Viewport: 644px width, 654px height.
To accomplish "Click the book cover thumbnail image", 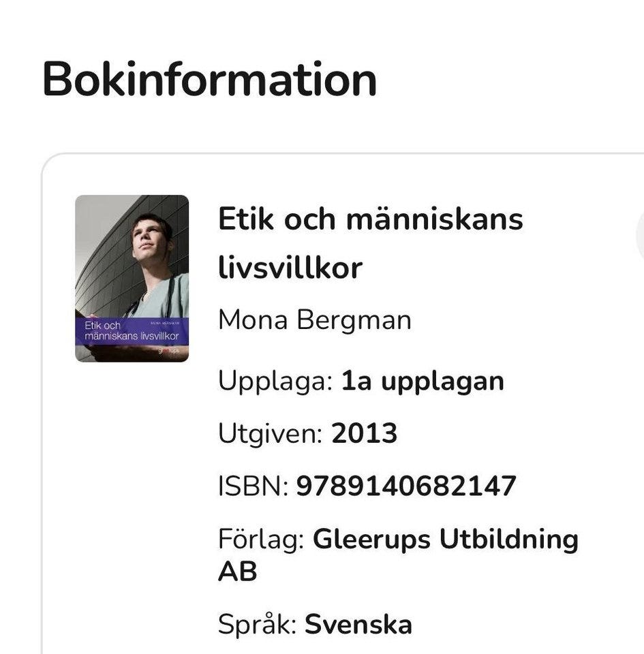I will pyautogui.click(x=132, y=278).
